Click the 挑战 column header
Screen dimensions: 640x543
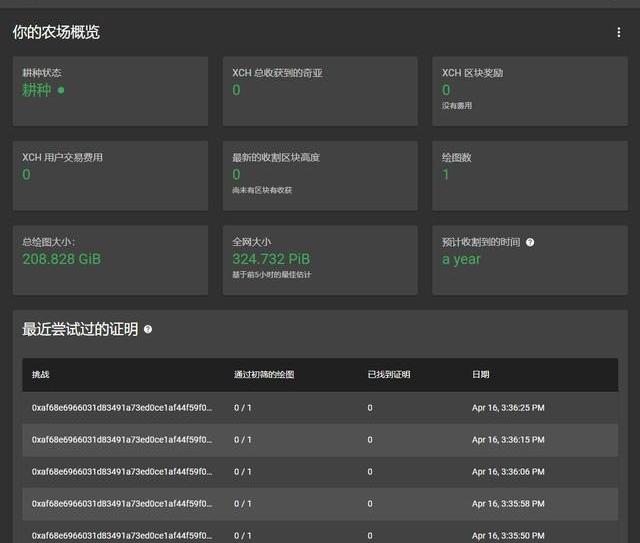(x=41, y=375)
